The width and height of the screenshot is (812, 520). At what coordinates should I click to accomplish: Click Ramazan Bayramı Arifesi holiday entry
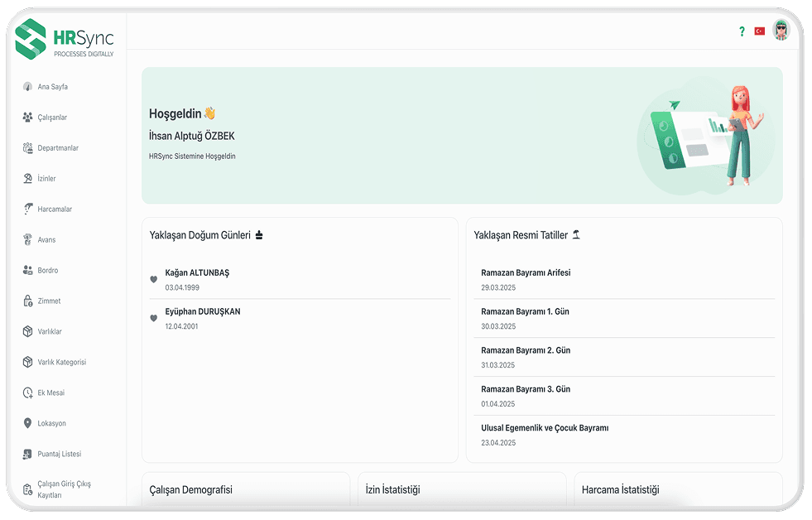(526, 273)
